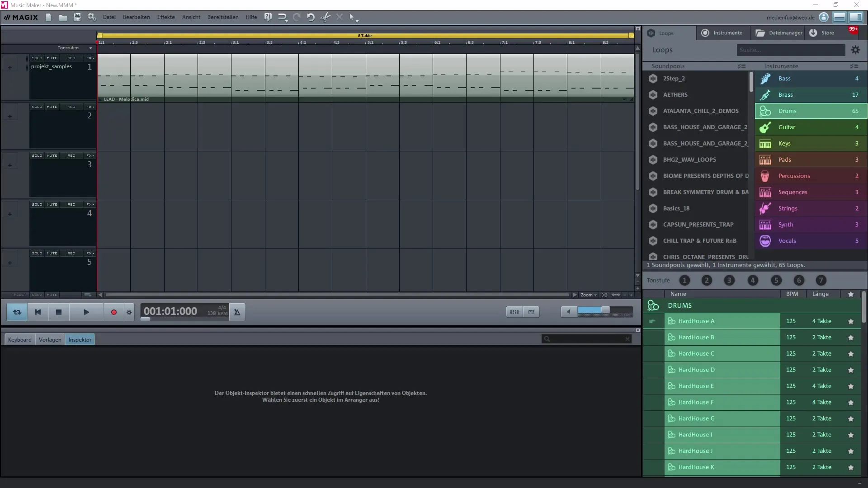
Task: Click the arranger horizontal scrollbar
Action: [x=337, y=295]
